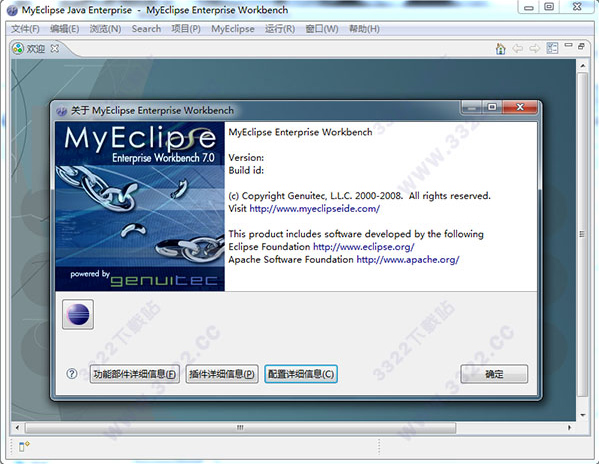Screen dimensions: 599x464
Task: Confirm with the 确定 button
Action: (x=494, y=374)
